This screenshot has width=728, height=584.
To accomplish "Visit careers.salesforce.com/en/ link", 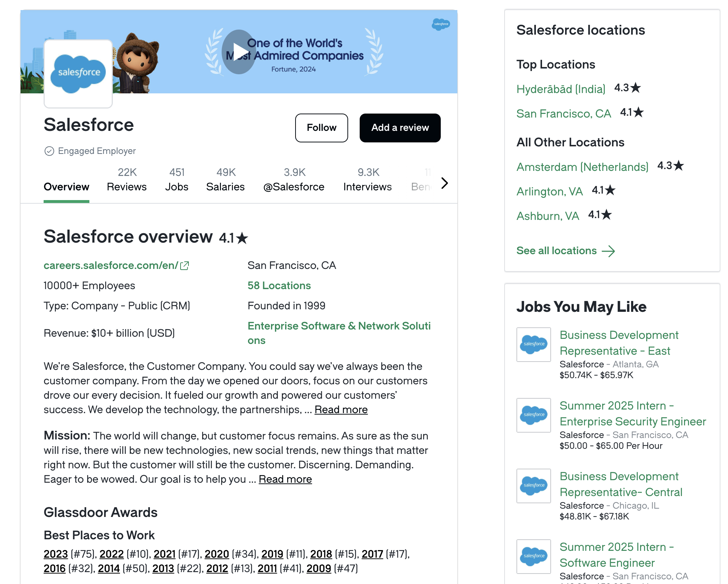I will click(111, 266).
